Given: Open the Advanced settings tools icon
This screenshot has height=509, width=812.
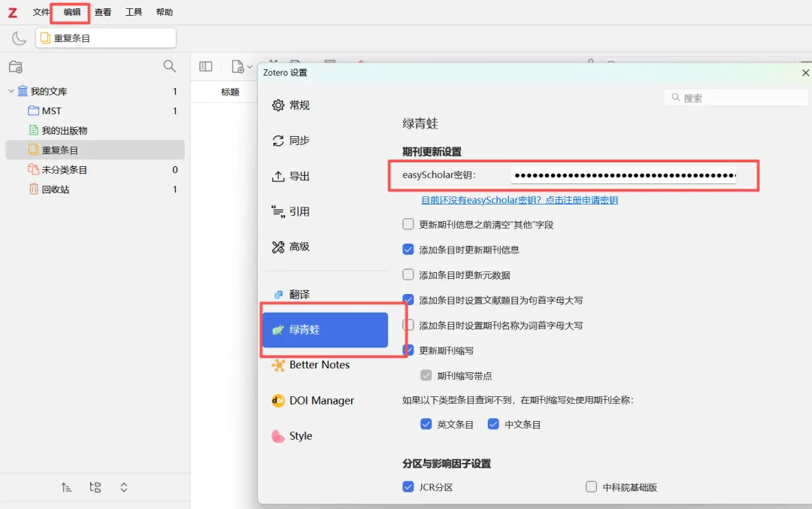Looking at the screenshot, I should click(278, 247).
